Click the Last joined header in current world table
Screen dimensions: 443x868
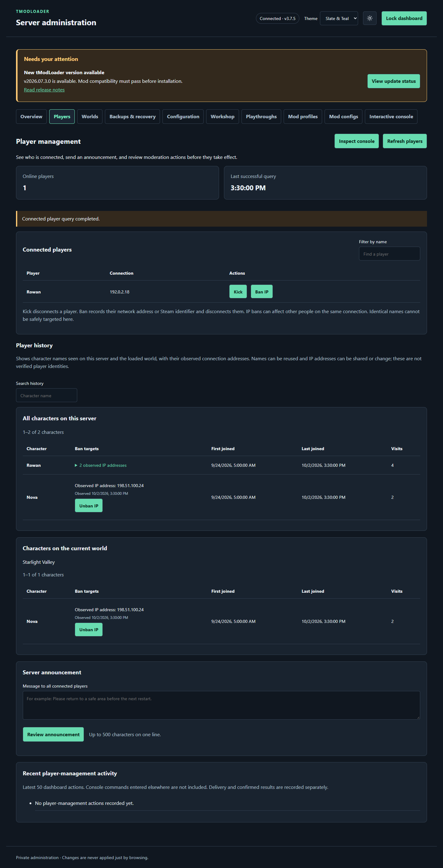click(x=313, y=591)
